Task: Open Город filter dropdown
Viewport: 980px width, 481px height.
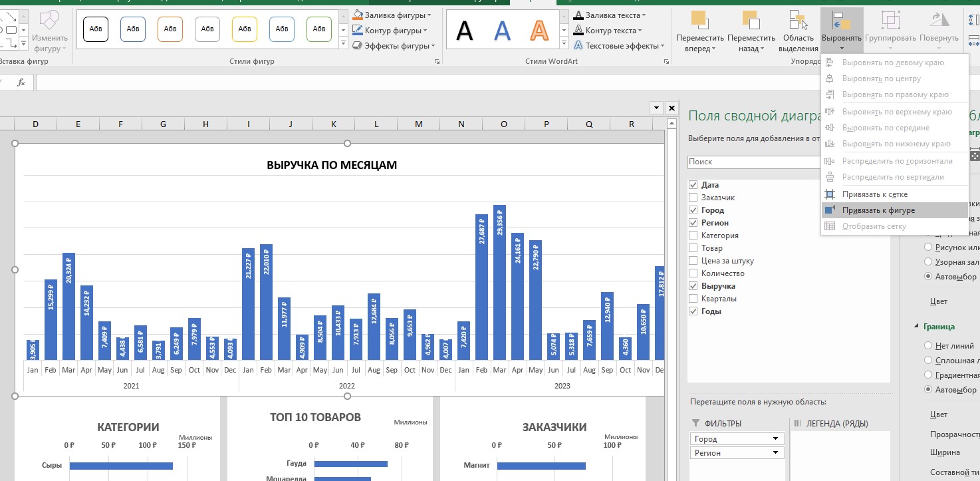Action: (x=775, y=439)
